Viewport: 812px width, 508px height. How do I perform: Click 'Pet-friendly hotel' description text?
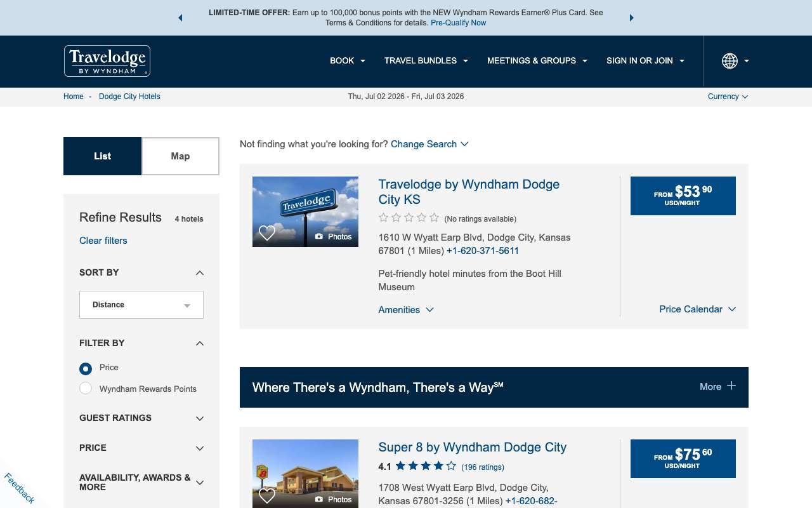pos(470,280)
